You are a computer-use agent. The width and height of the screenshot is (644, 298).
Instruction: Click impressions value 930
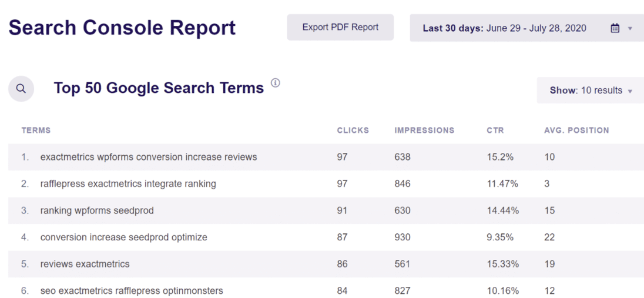402,237
